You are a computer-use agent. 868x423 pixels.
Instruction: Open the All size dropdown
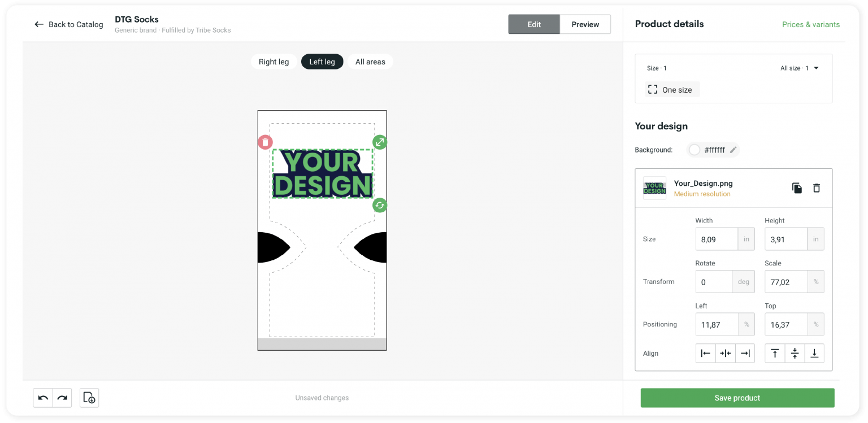(x=798, y=68)
